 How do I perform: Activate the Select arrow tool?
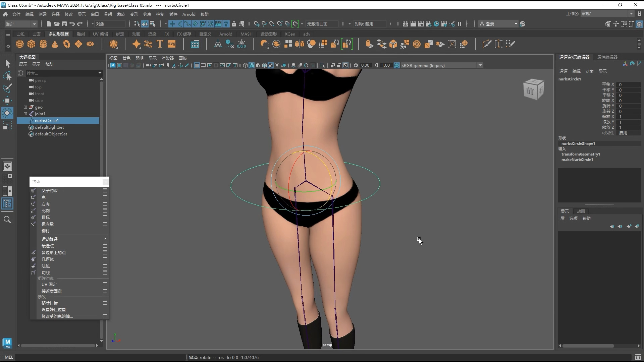point(7,63)
